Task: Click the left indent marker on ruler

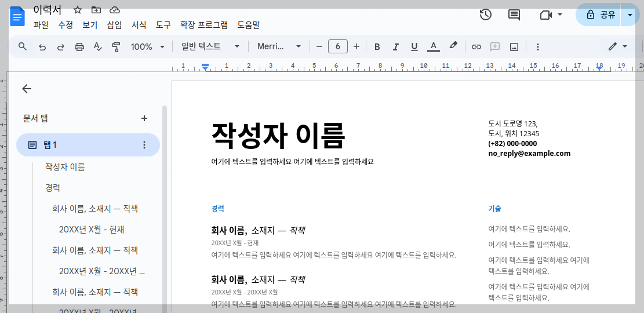Action: pyautogui.click(x=205, y=67)
